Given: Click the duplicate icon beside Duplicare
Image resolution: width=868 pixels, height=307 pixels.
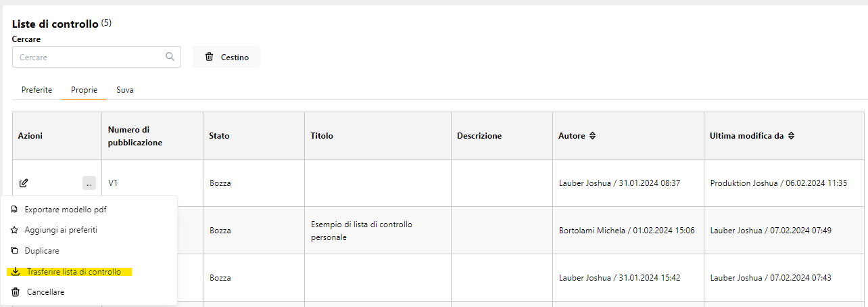Looking at the screenshot, I should [15, 251].
